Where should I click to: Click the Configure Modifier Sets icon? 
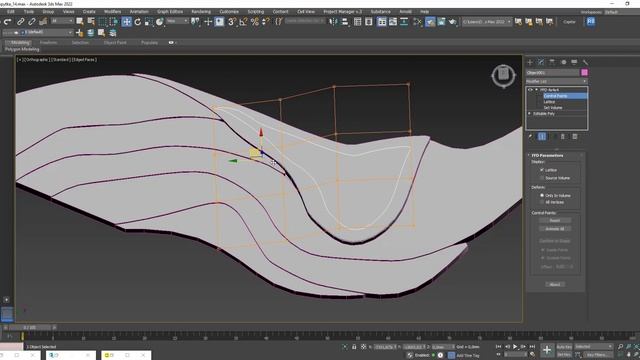pos(575,137)
